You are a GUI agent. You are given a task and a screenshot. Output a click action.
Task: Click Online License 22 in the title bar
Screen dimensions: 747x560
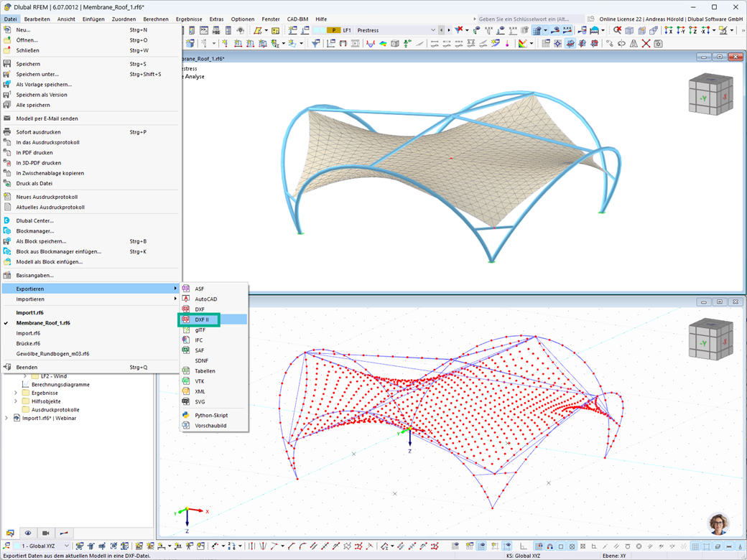[x=613, y=19]
